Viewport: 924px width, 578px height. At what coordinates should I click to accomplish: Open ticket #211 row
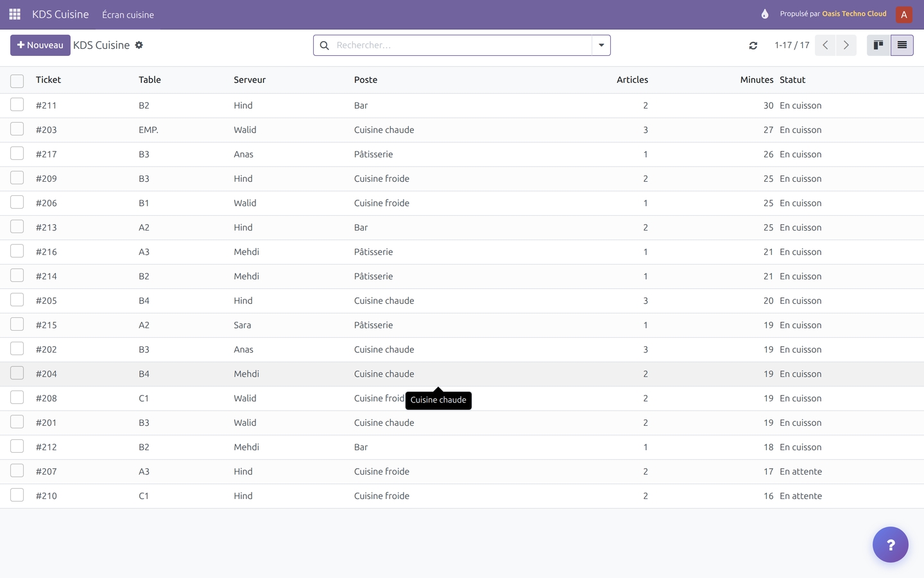(462, 105)
